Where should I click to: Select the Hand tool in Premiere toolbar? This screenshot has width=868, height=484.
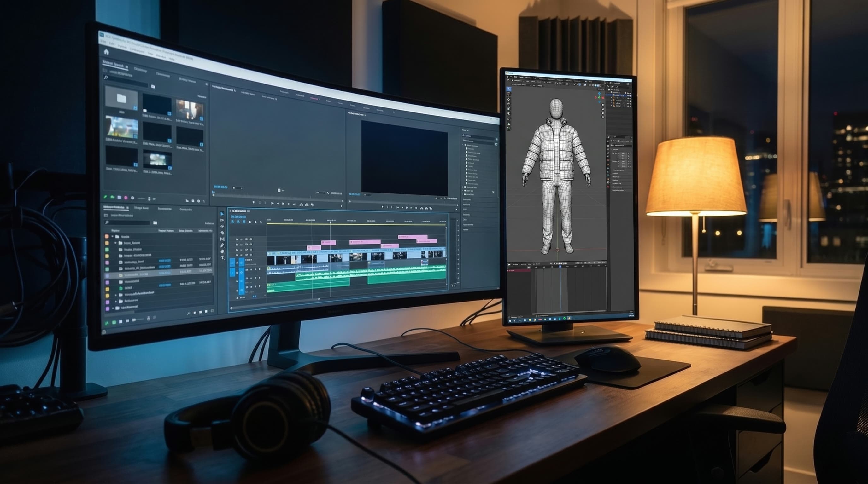click(x=222, y=252)
